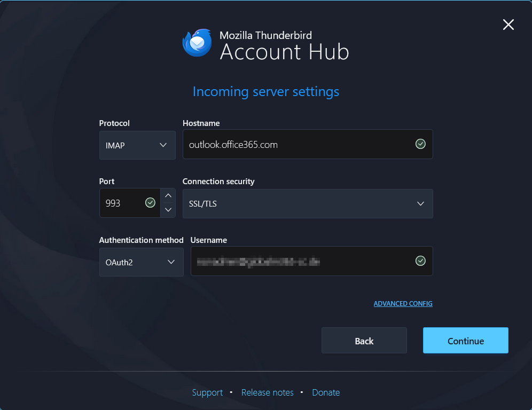Open the Donate link
This screenshot has height=410, width=532.
pos(326,392)
